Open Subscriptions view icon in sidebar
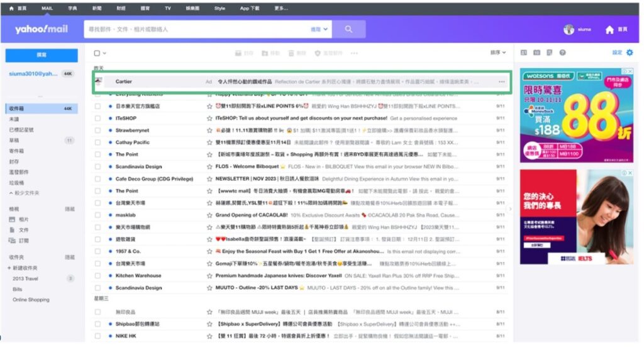Viewport: 644px width, 347px height. pyautogui.click(x=12, y=241)
